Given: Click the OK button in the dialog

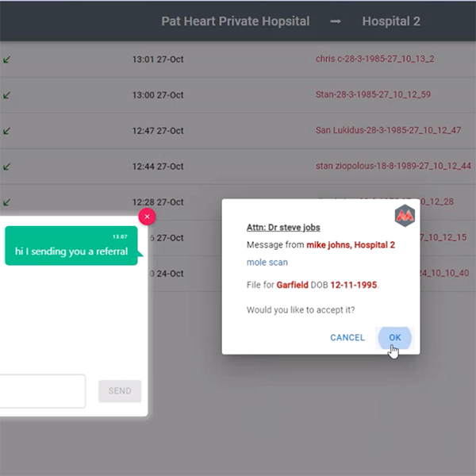Looking at the screenshot, I should tap(394, 338).
